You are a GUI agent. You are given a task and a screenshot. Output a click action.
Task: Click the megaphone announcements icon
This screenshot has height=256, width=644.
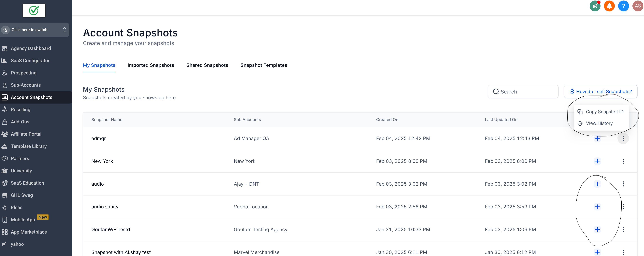(x=595, y=6)
